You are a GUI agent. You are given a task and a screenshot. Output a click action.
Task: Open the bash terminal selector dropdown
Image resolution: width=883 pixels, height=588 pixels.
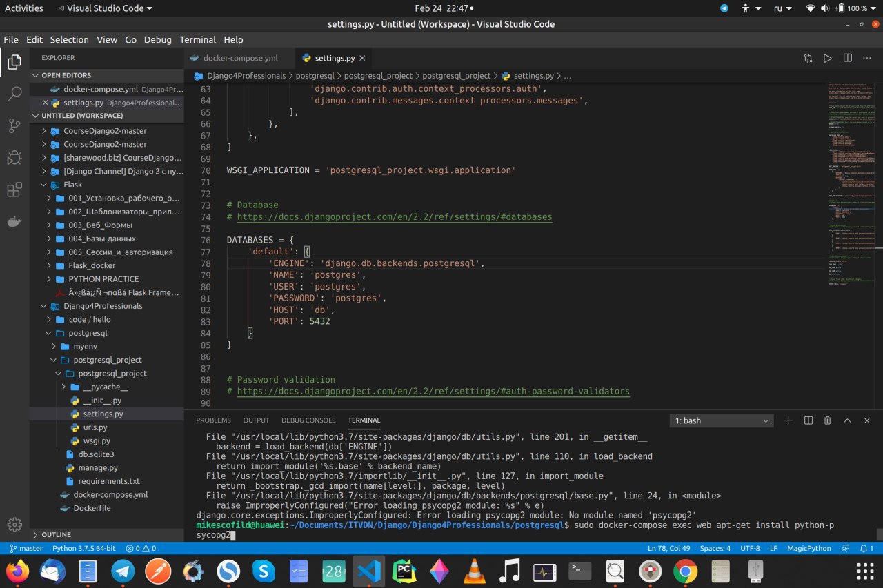point(722,420)
